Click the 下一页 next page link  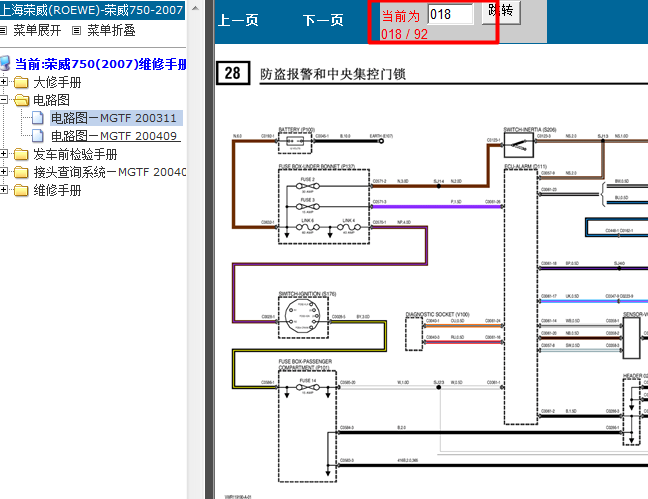coord(323,20)
